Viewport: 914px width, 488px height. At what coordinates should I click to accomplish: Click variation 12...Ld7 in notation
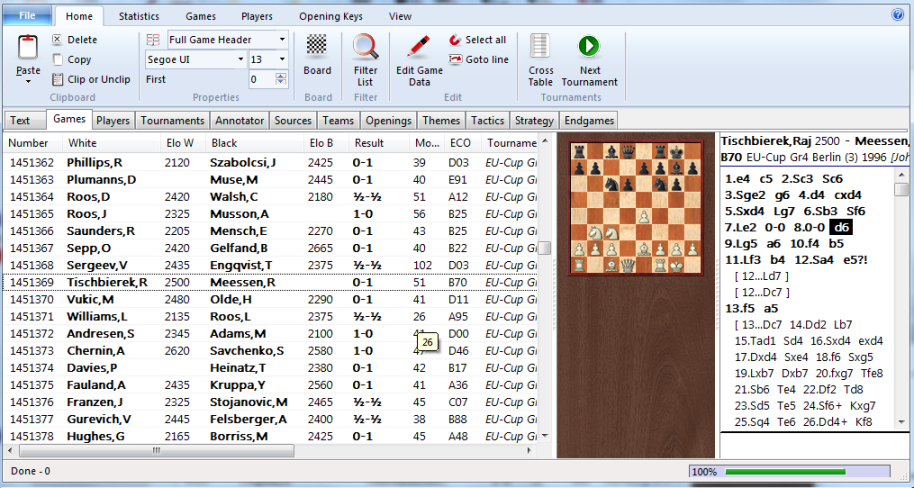[x=762, y=276]
